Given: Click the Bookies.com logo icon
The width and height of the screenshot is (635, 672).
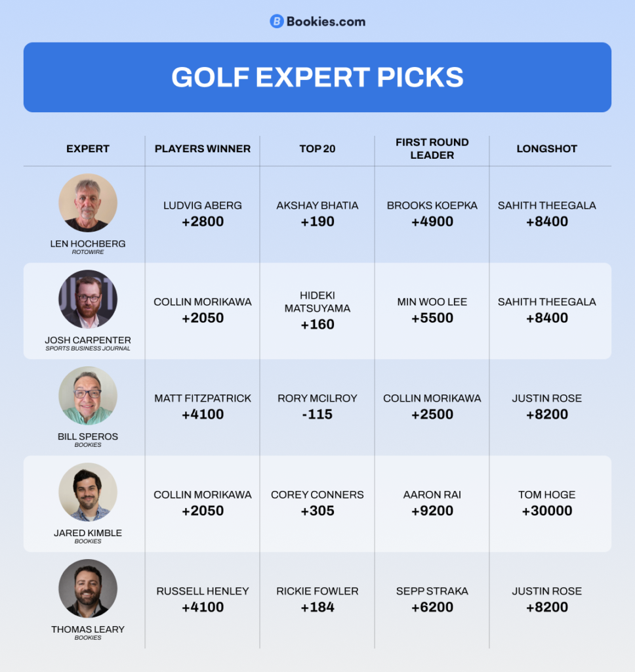Looking at the screenshot, I should point(277,22).
